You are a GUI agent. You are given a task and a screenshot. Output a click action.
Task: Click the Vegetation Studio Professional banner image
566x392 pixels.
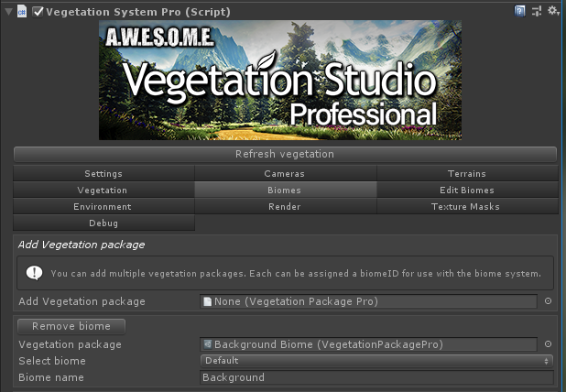280,80
